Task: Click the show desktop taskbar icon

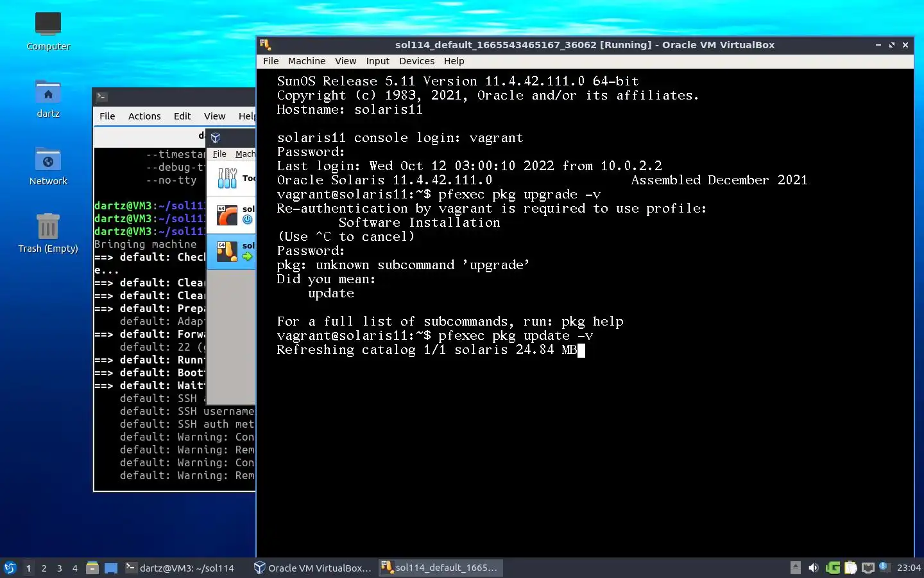Action: pos(111,568)
